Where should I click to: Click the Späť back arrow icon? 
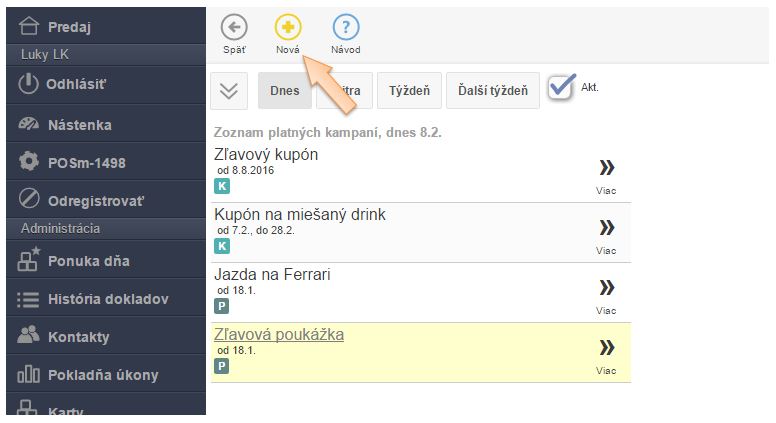(x=234, y=27)
